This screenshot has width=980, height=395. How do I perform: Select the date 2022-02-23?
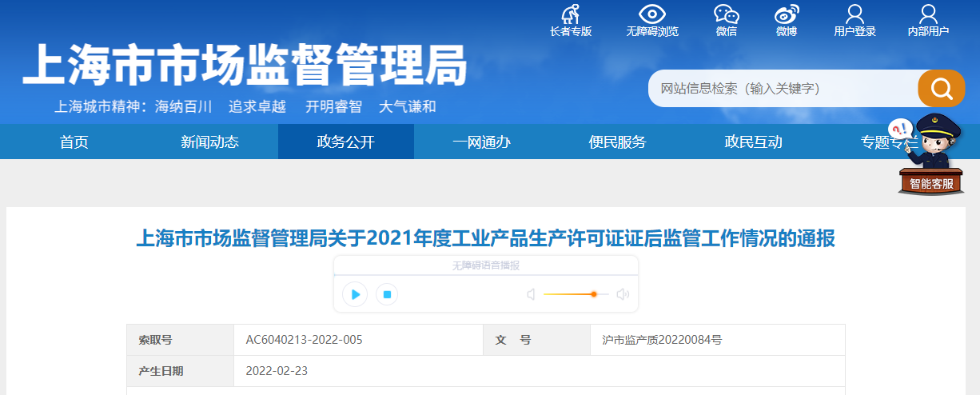point(277,371)
